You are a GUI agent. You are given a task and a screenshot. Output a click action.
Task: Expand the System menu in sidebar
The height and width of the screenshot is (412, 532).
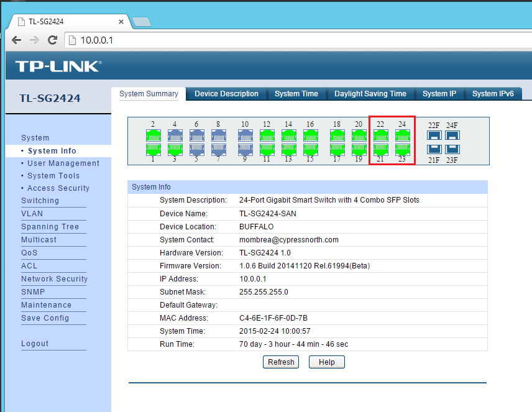[35, 138]
